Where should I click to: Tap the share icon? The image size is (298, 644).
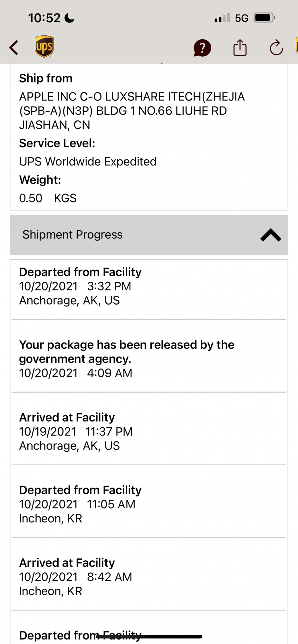tap(240, 48)
